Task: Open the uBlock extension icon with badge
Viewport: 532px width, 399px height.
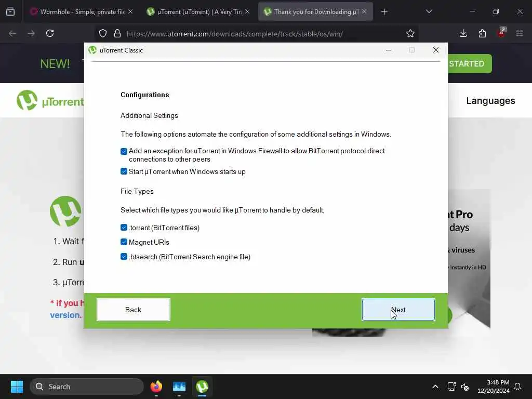Action: 501,33
